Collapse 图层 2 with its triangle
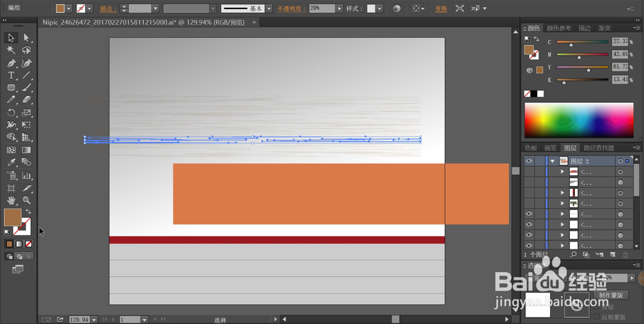The width and height of the screenshot is (644, 324). click(x=553, y=161)
